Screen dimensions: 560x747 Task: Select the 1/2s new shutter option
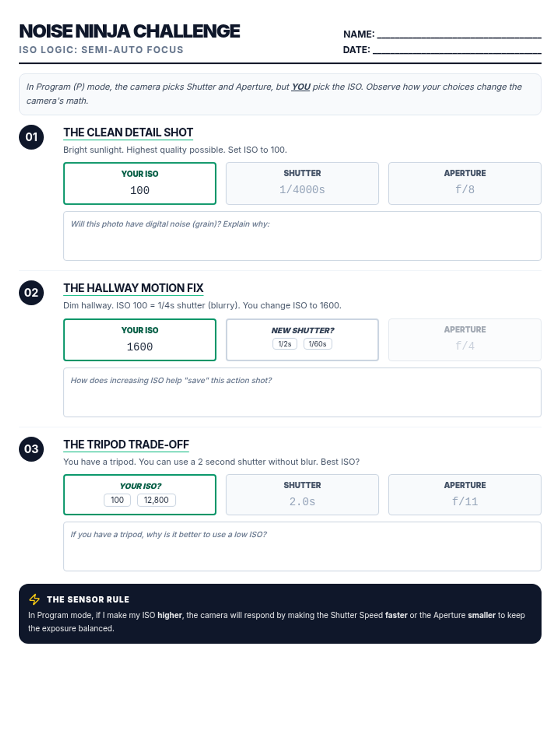285,344
